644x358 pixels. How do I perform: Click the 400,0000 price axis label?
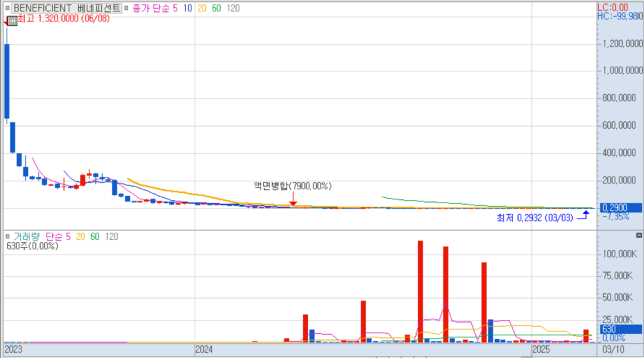point(619,153)
